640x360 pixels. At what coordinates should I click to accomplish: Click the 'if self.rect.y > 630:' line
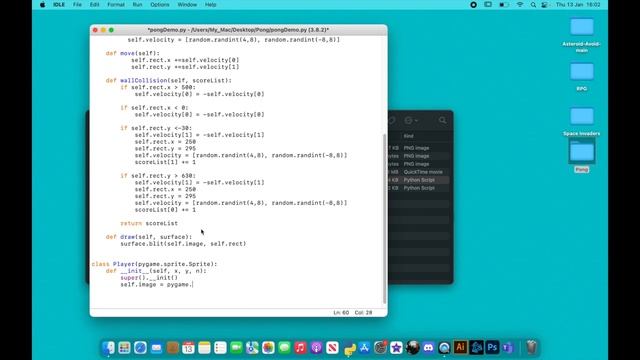point(158,176)
